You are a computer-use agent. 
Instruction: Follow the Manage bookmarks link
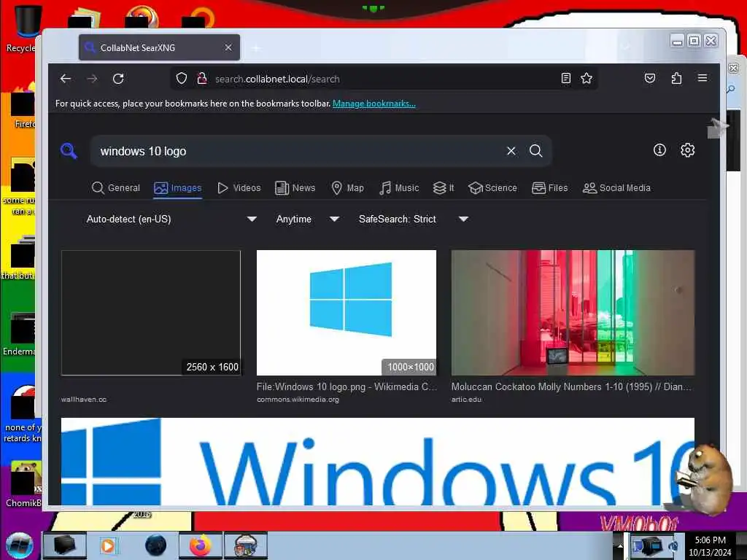click(x=374, y=104)
